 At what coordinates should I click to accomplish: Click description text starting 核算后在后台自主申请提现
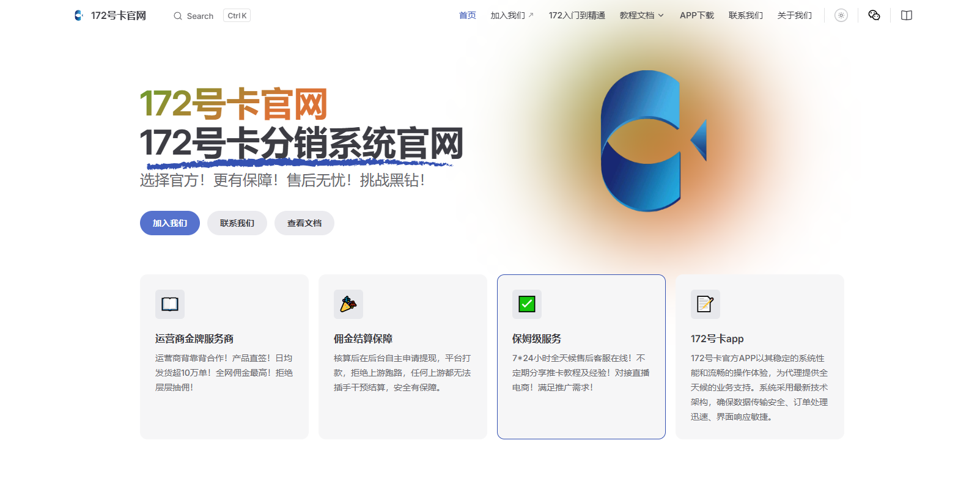403,373
